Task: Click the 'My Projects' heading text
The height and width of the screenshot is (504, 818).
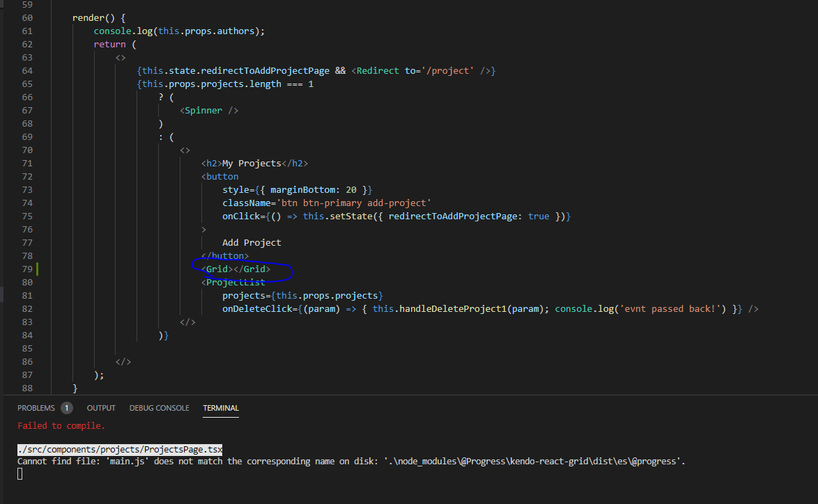Action: pos(251,164)
